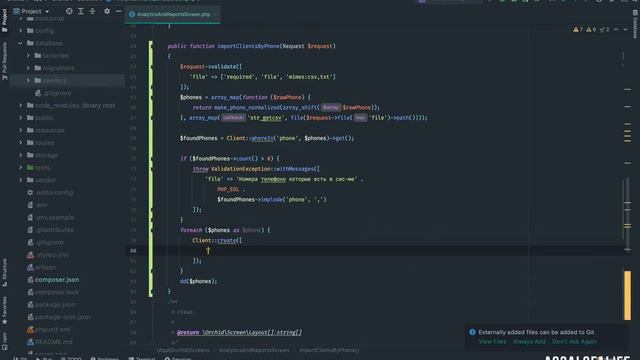
Task: Open the Pull Requests side tab
Action: pyautogui.click(x=4, y=60)
